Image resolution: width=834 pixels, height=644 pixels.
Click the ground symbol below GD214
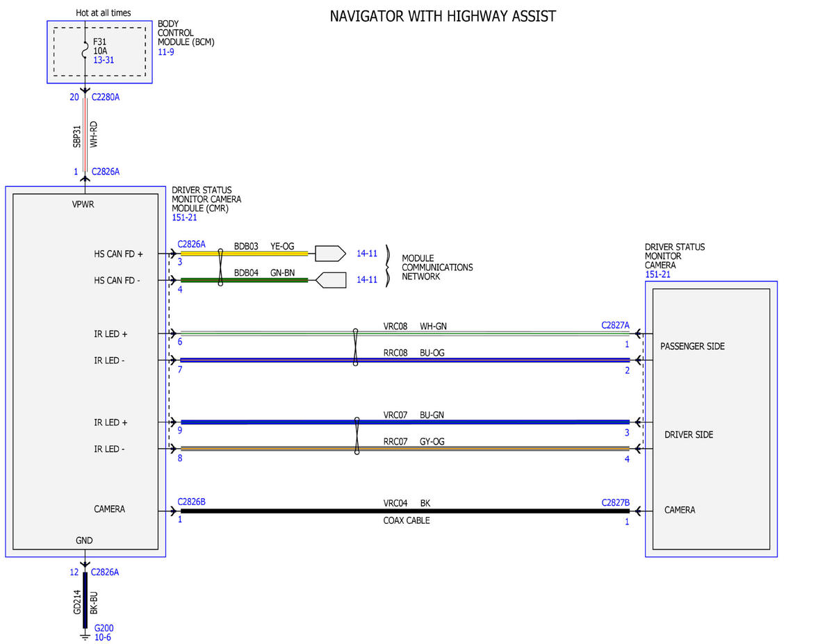85,636
